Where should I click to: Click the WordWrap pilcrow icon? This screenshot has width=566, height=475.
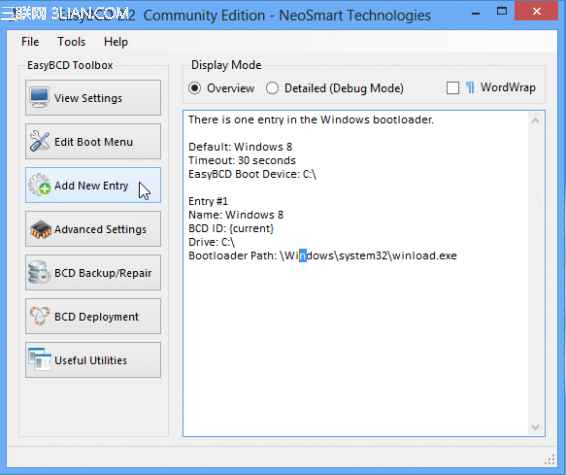[470, 88]
